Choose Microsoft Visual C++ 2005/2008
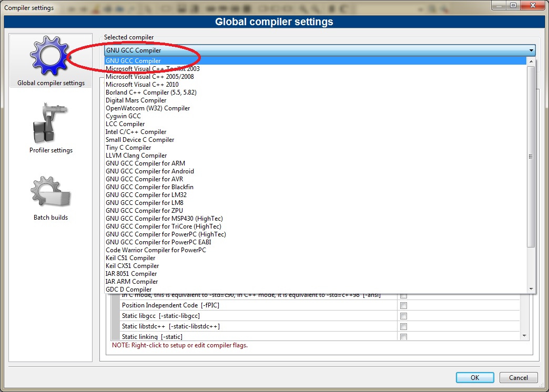The width and height of the screenshot is (549, 392). 316,77
